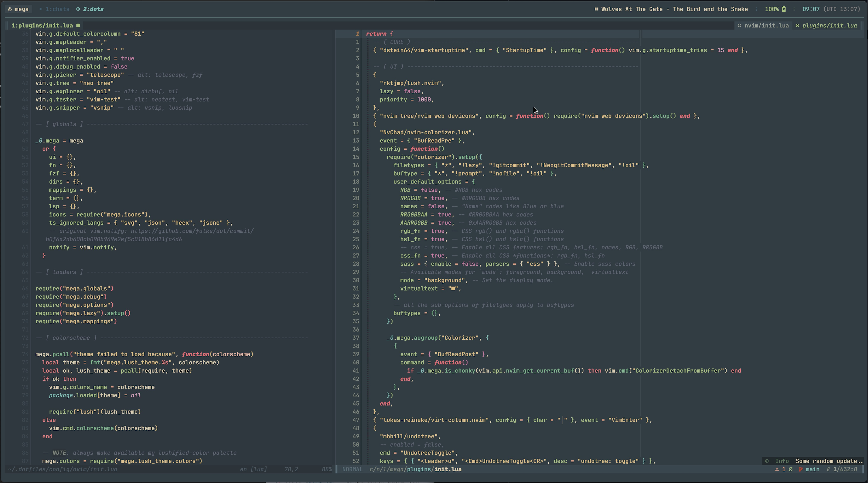
Task: Click the "lukas-reineke/virt-column.nvim" plugin string
Action: click(434, 420)
